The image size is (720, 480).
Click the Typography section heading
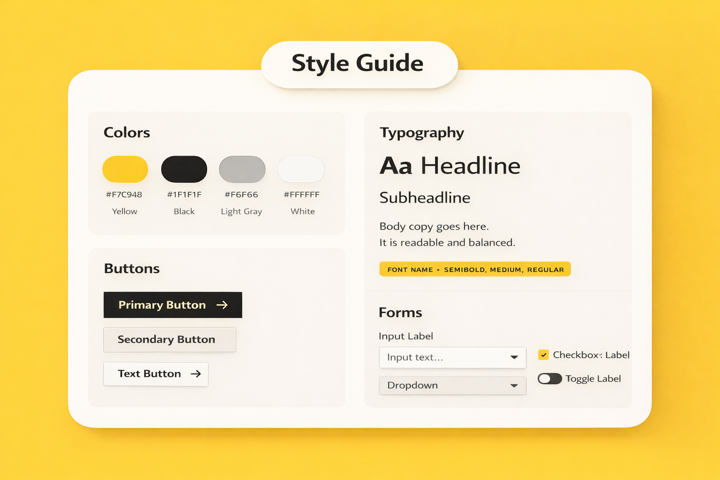(421, 132)
